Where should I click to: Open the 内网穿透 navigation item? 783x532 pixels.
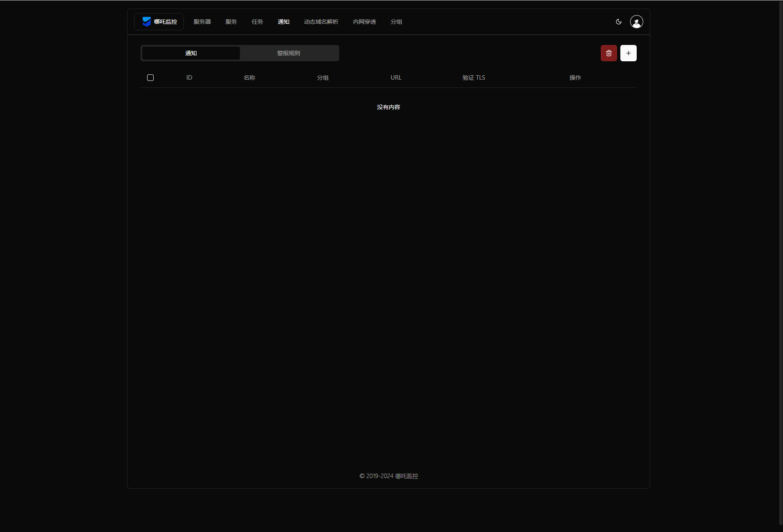click(x=364, y=22)
